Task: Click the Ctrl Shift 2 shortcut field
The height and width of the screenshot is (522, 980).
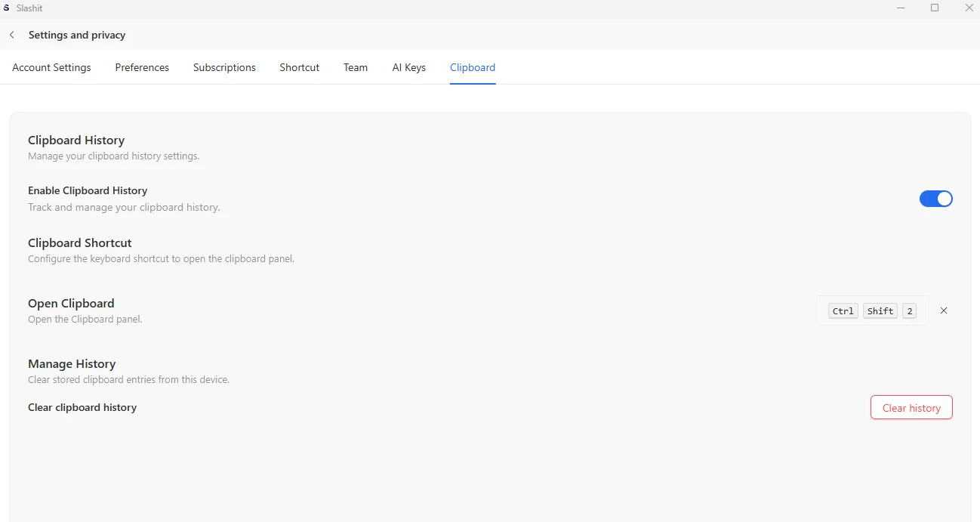Action: pos(872,310)
